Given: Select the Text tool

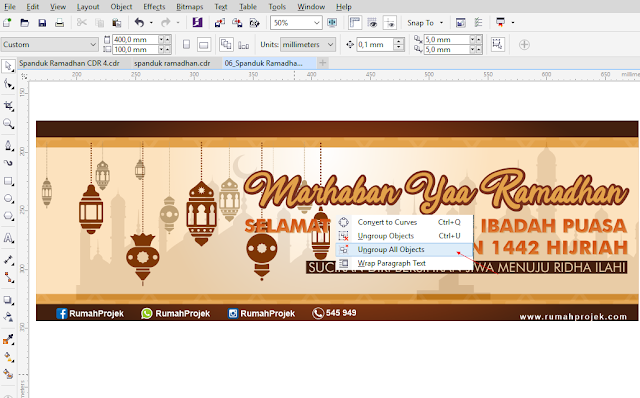Looking at the screenshot, I should (x=8, y=238).
